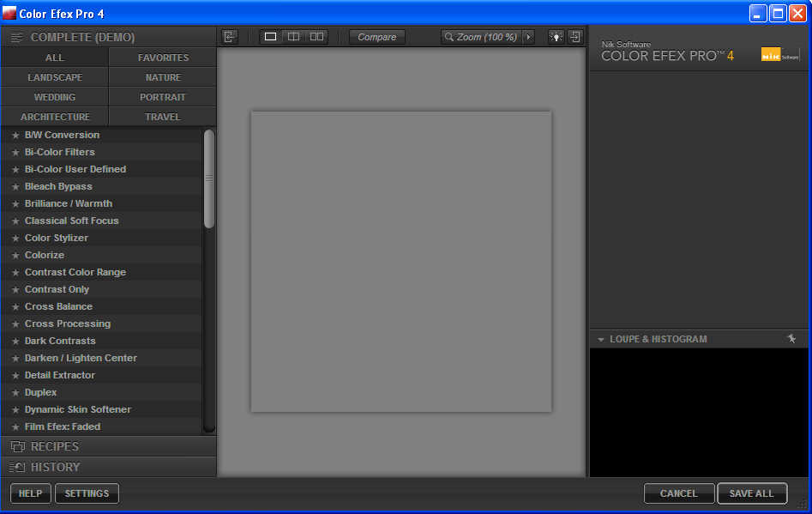Select the Dynamic Skin Softener filter
The width and height of the screenshot is (812, 514).
(101, 409)
